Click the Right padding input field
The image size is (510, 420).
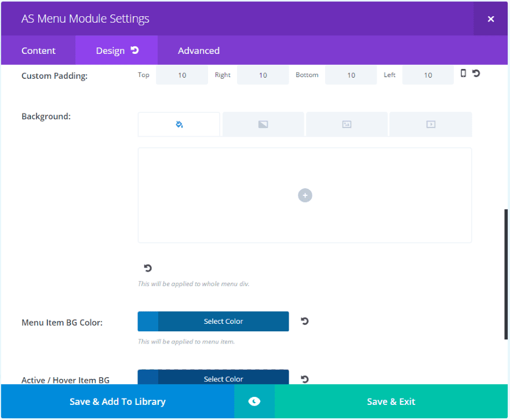tap(263, 75)
